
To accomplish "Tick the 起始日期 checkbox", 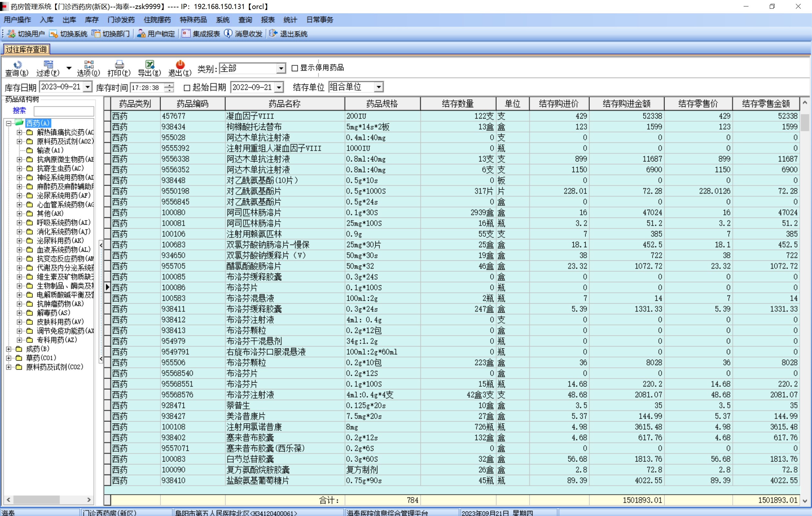I will 187,88.
